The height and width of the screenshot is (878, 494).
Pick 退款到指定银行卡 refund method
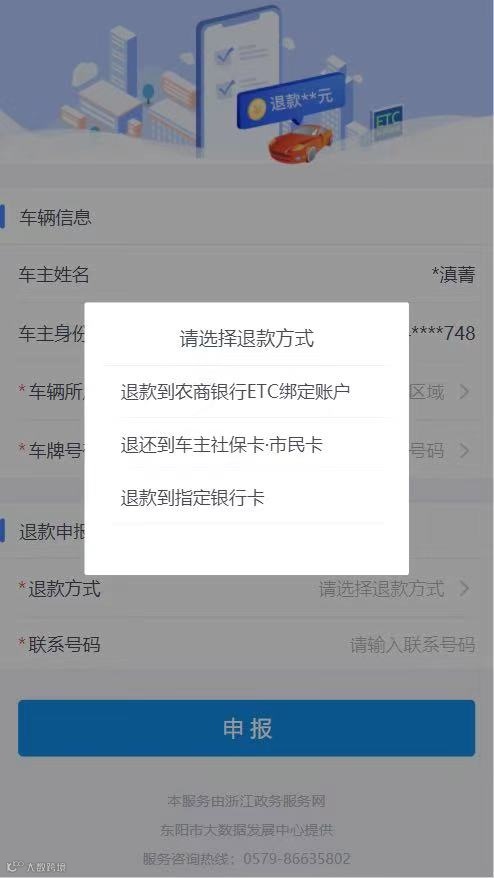click(x=192, y=497)
